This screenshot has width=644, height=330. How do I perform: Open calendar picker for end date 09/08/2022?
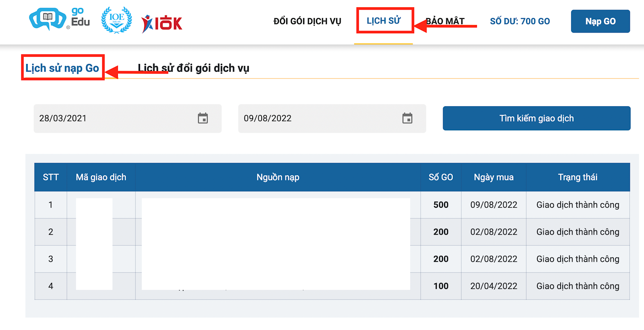tap(407, 118)
